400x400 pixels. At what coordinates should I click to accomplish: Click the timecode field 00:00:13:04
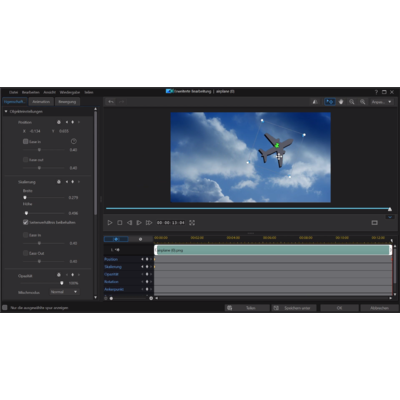click(170, 222)
